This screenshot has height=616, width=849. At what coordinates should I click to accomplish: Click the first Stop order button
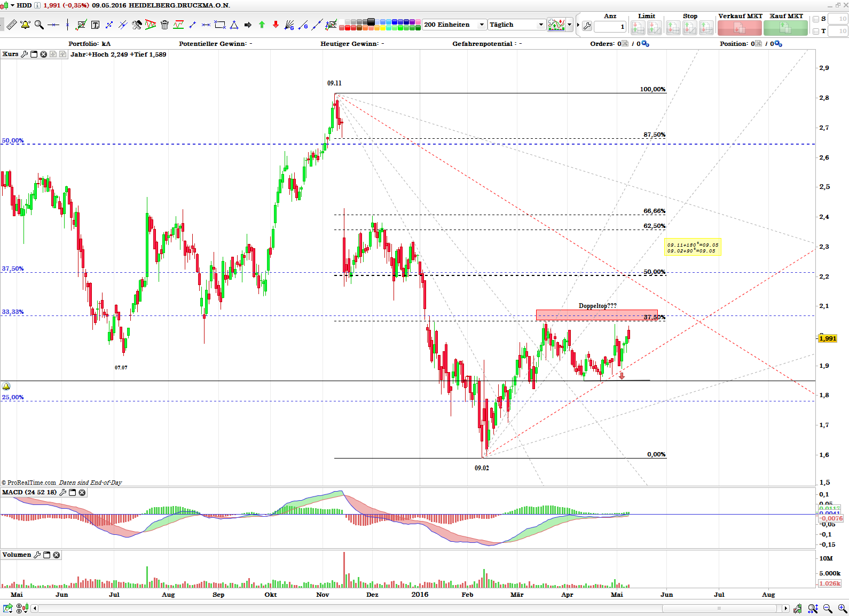[x=673, y=28]
